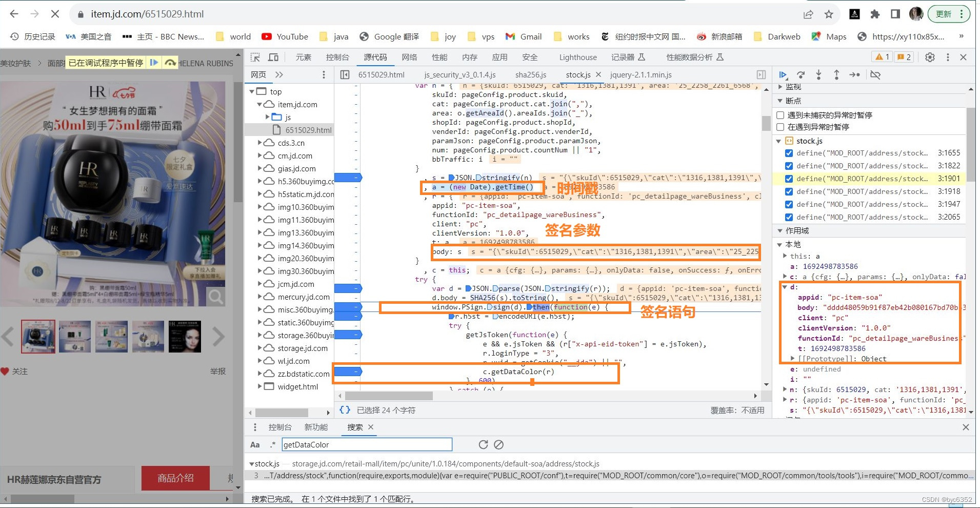Uncheck the breakpoint at 3:1822
The height and width of the screenshot is (508, 980).
(x=789, y=166)
